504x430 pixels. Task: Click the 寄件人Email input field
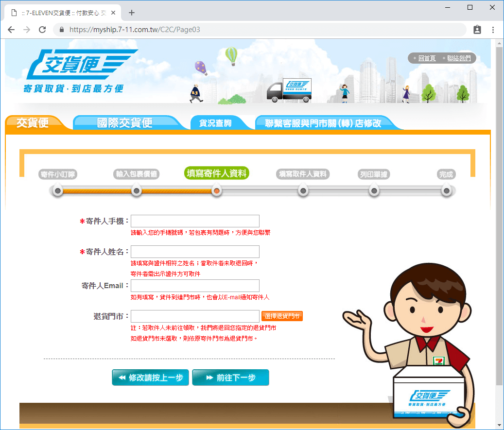pyautogui.click(x=194, y=286)
